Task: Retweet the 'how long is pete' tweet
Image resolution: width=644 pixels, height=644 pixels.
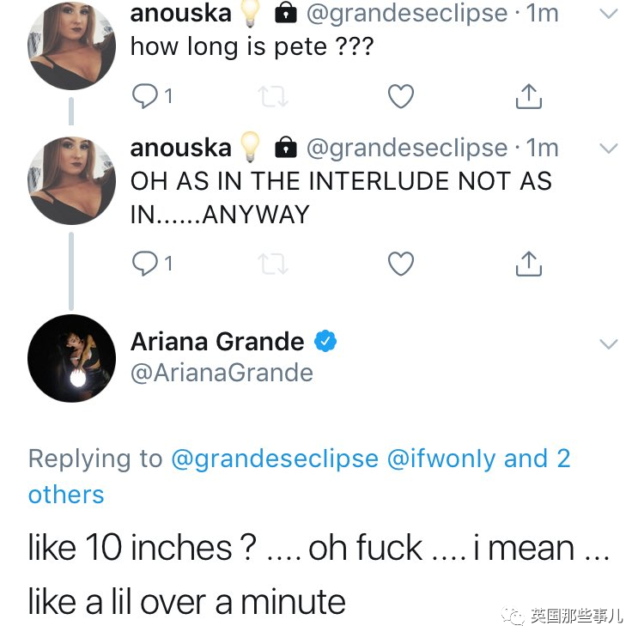Action: (273, 96)
